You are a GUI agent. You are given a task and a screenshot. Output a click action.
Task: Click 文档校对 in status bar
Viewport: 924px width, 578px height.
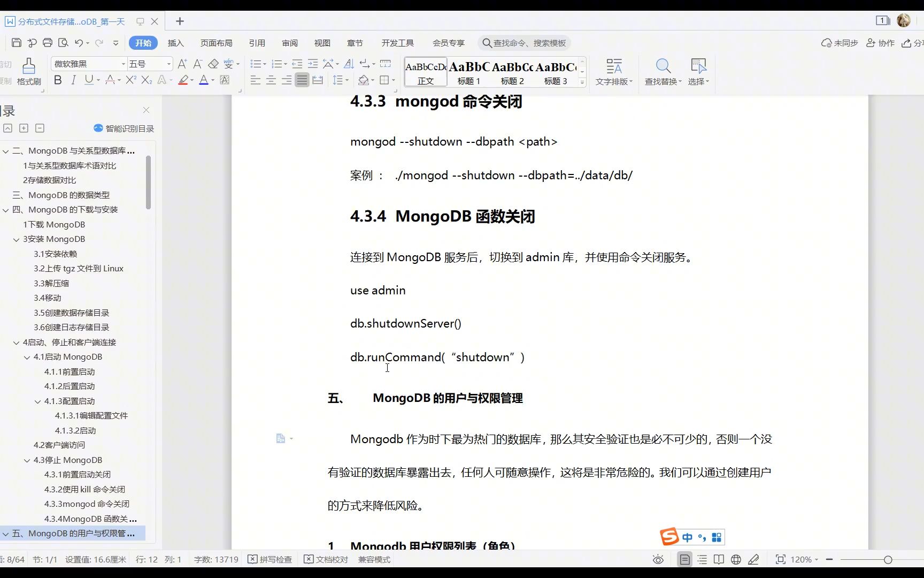click(x=326, y=560)
